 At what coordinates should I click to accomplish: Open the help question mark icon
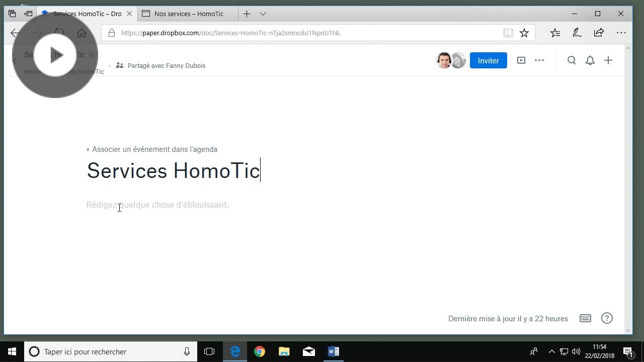(607, 318)
